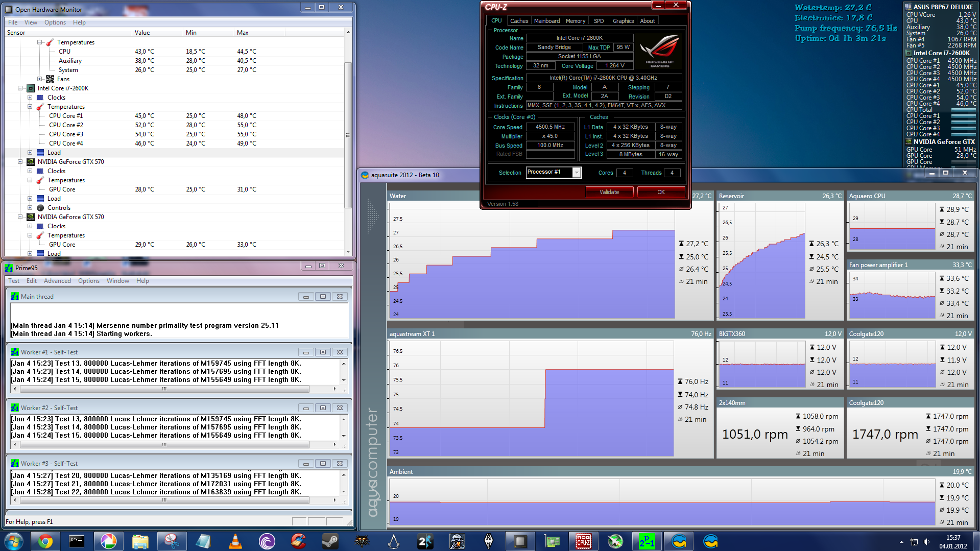Click the Sensor column header

tap(68, 33)
